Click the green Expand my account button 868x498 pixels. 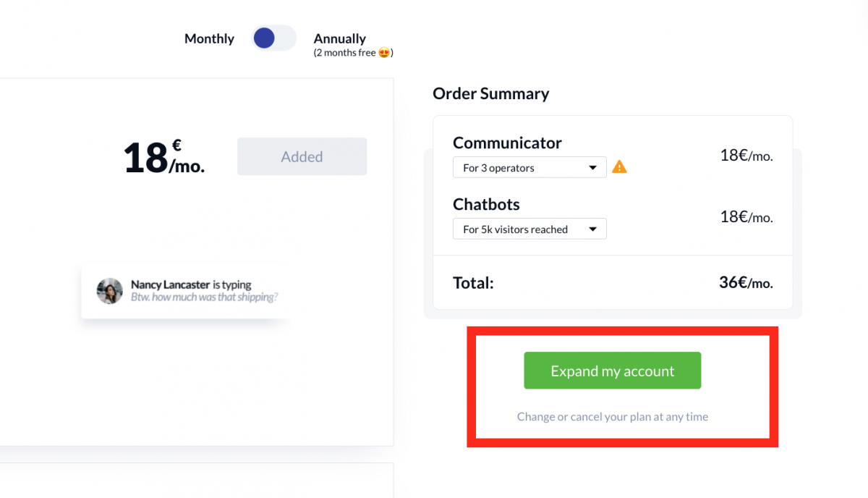pos(613,371)
